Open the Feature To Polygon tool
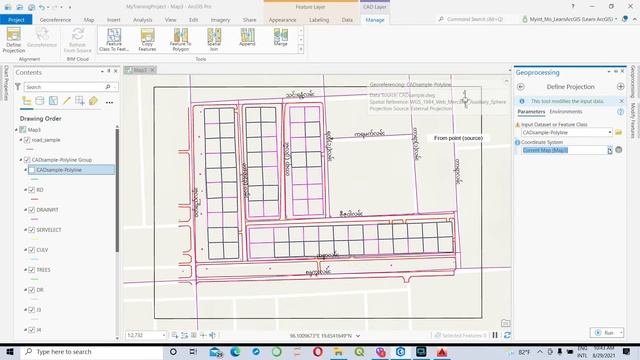640x360 pixels. point(180,40)
